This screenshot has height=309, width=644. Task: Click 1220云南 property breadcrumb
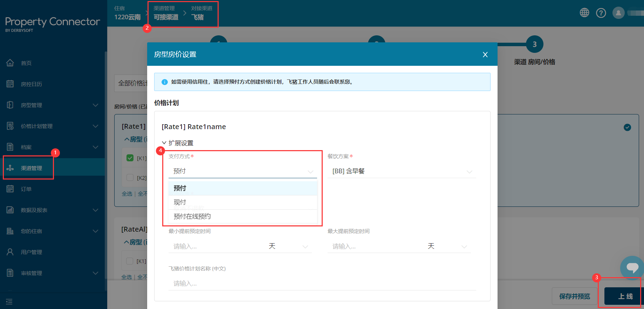tap(128, 17)
